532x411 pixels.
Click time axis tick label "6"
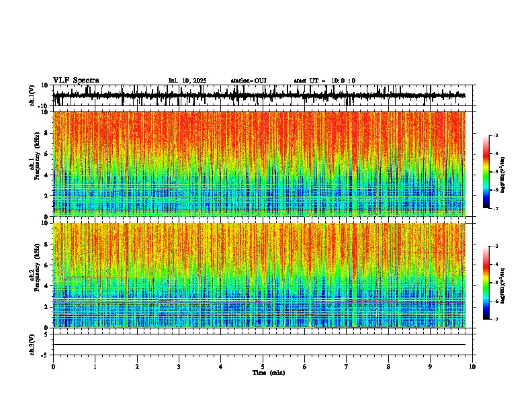(x=305, y=367)
